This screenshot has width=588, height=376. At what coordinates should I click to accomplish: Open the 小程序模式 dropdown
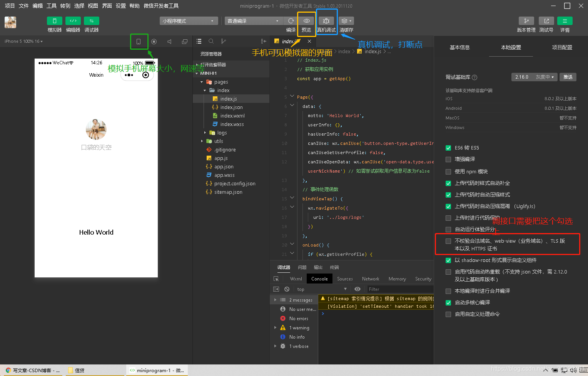[189, 21]
